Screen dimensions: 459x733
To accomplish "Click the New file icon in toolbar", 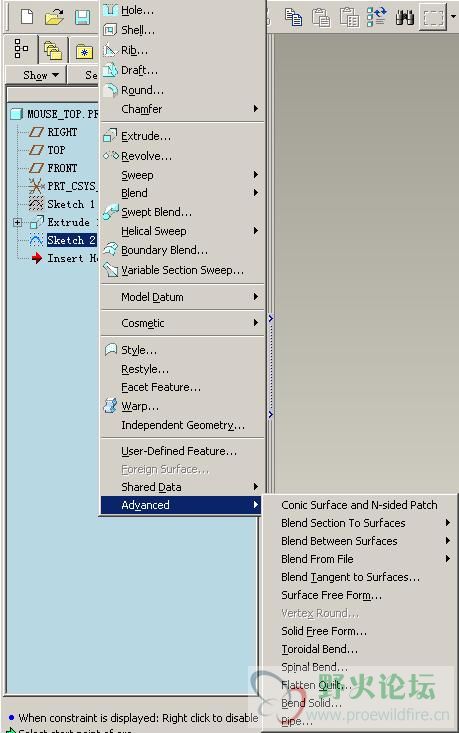I will coord(27,17).
